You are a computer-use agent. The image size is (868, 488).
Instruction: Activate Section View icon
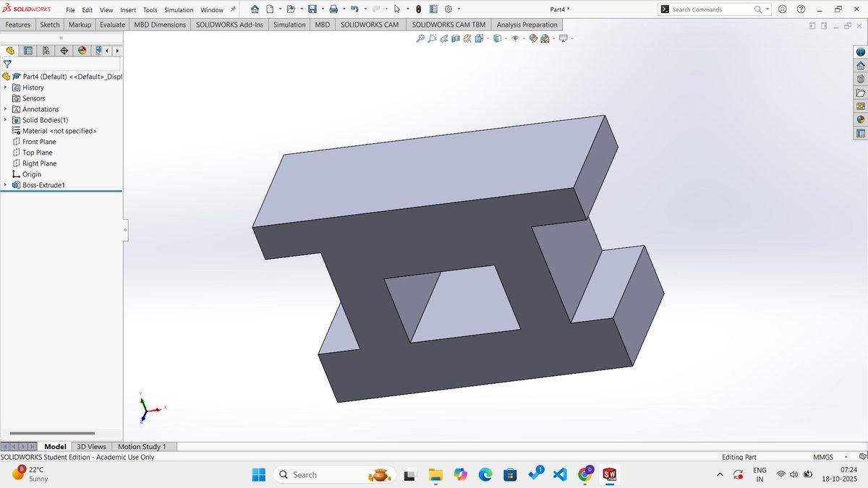coord(456,38)
